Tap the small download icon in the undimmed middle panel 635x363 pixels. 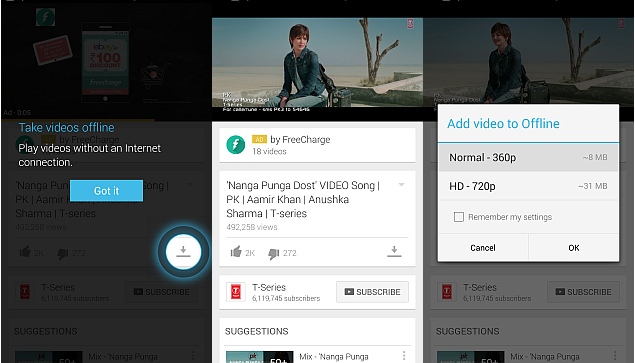(x=394, y=252)
